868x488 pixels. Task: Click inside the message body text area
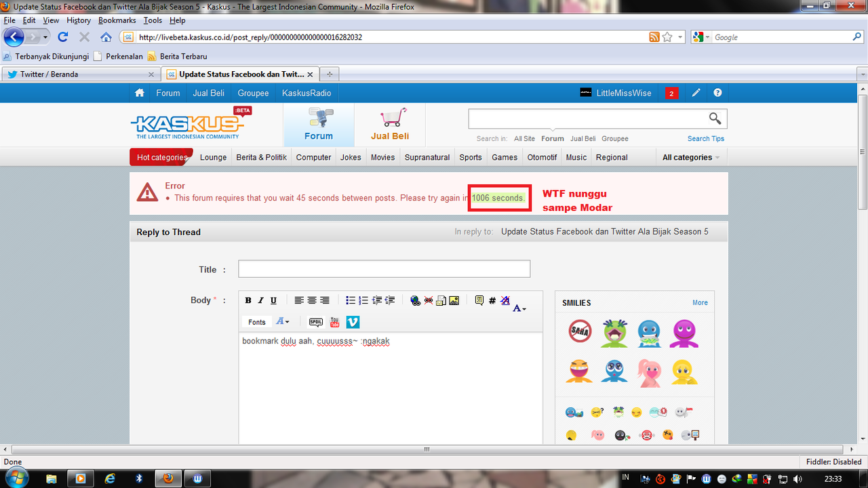tap(391, 388)
